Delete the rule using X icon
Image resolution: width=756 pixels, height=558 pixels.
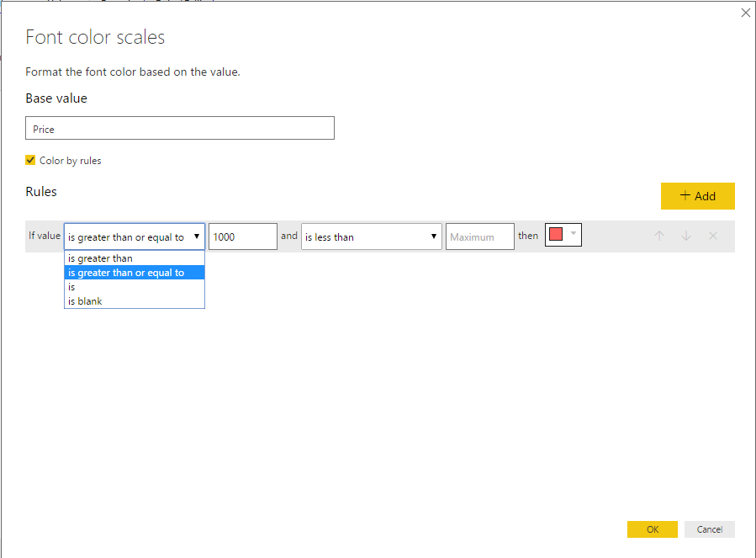[x=713, y=236]
